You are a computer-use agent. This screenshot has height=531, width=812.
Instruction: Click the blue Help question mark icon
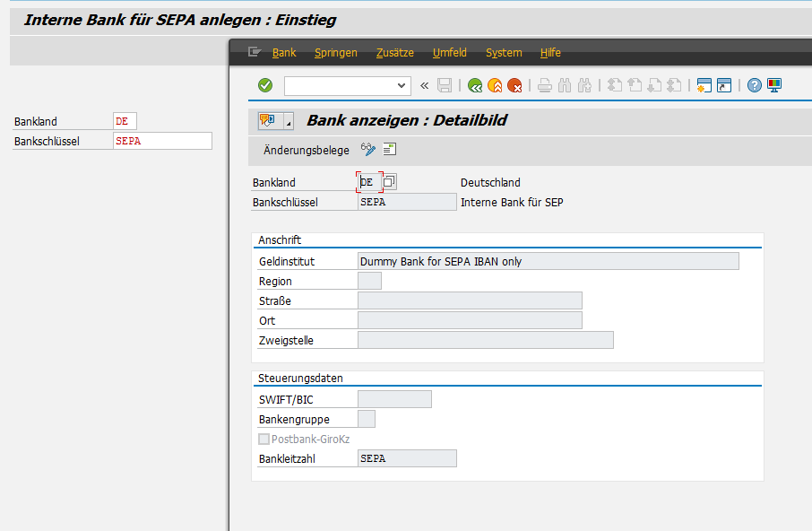coord(754,86)
